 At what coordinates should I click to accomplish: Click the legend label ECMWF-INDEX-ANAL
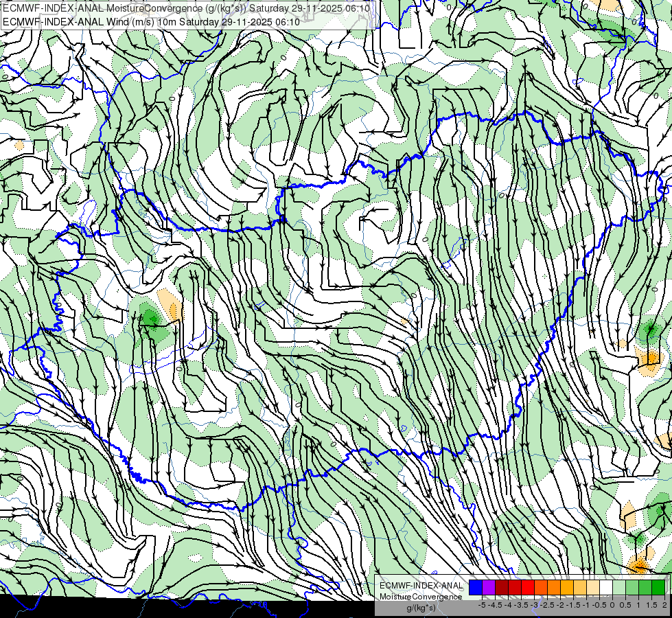pos(421,586)
